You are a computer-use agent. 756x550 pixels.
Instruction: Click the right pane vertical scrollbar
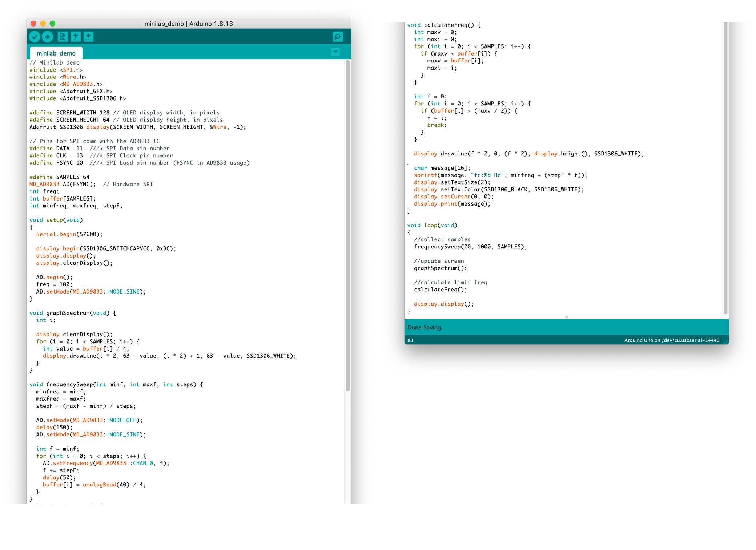click(x=725, y=167)
